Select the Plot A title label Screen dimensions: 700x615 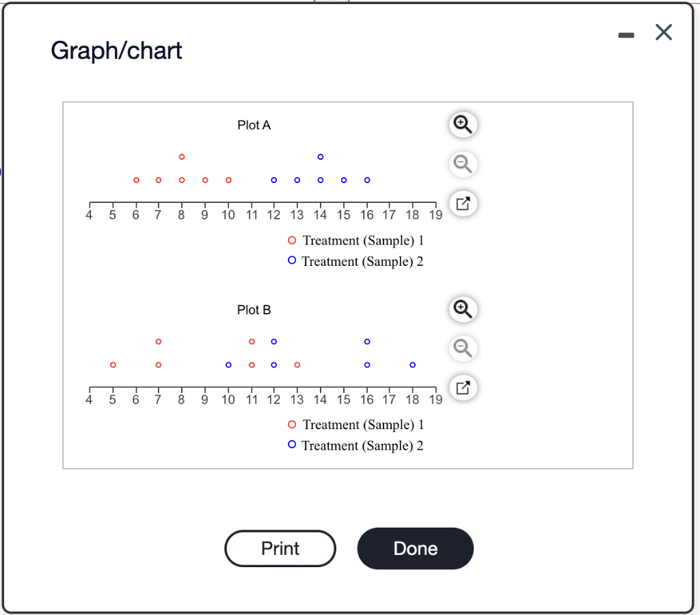click(254, 125)
